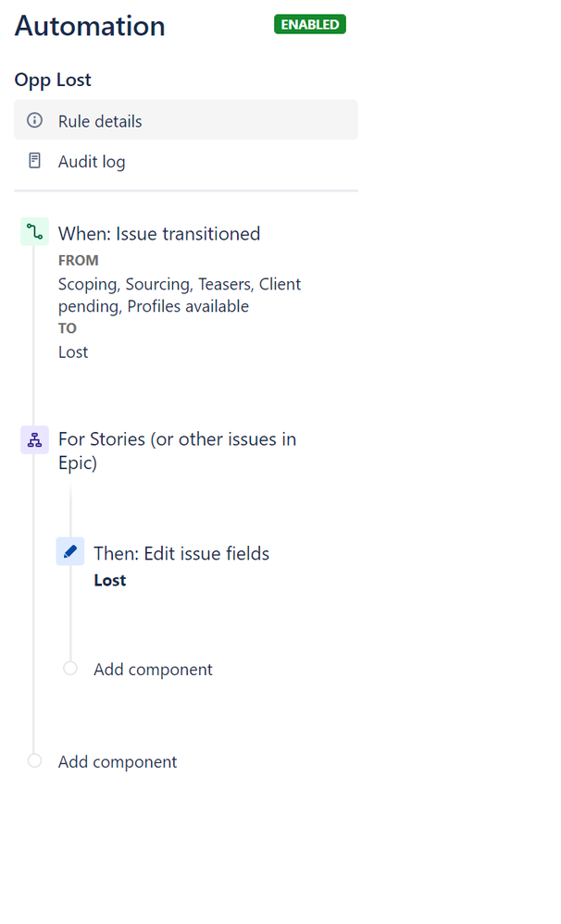The width and height of the screenshot is (561, 924).
Task: Open the Audit log menu item
Action: (186, 161)
